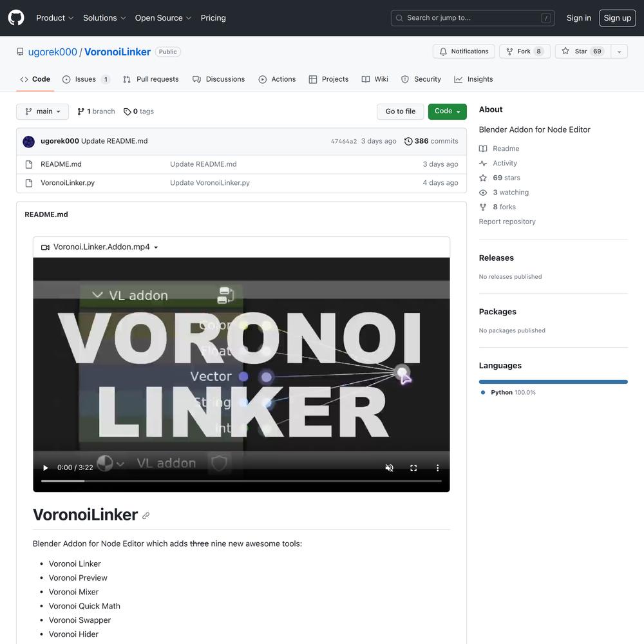The image size is (644, 644).
Task: Switch to the Code tab
Action: [35, 79]
